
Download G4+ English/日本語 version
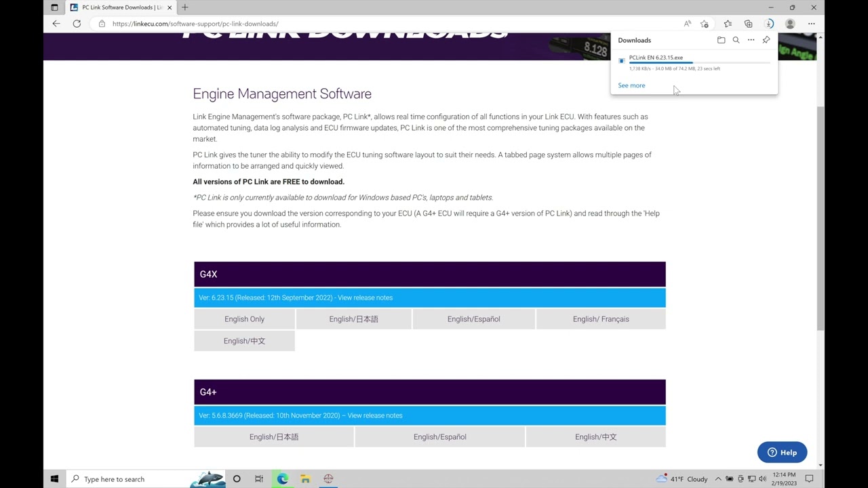click(273, 437)
